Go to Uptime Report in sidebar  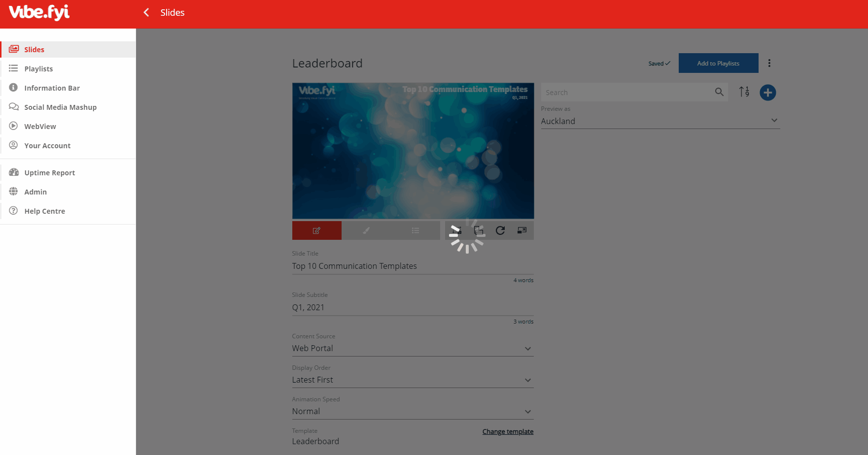pyautogui.click(x=49, y=173)
